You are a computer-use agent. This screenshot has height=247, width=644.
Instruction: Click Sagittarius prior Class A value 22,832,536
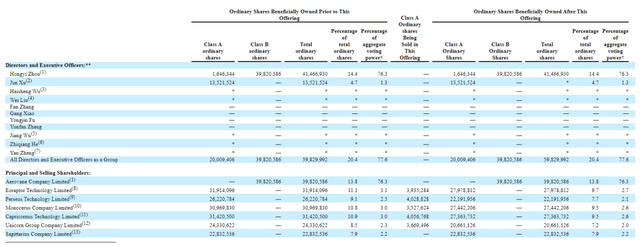[222, 234]
